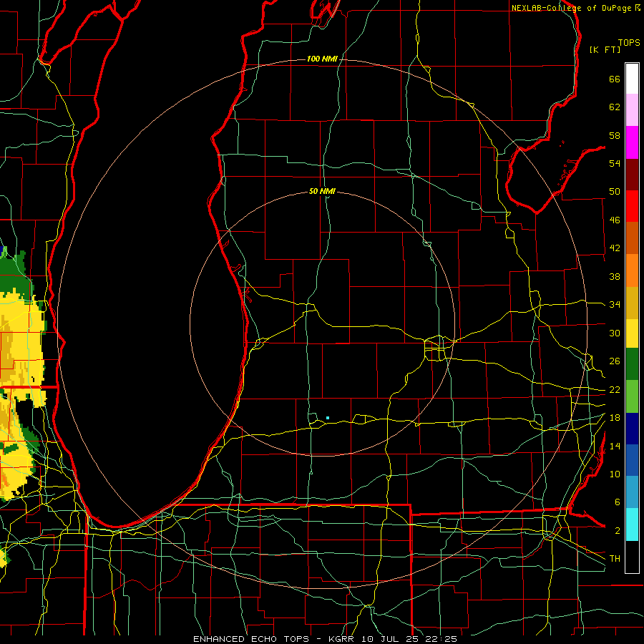Click the dark orange swatch beside 42

pyautogui.click(x=632, y=238)
